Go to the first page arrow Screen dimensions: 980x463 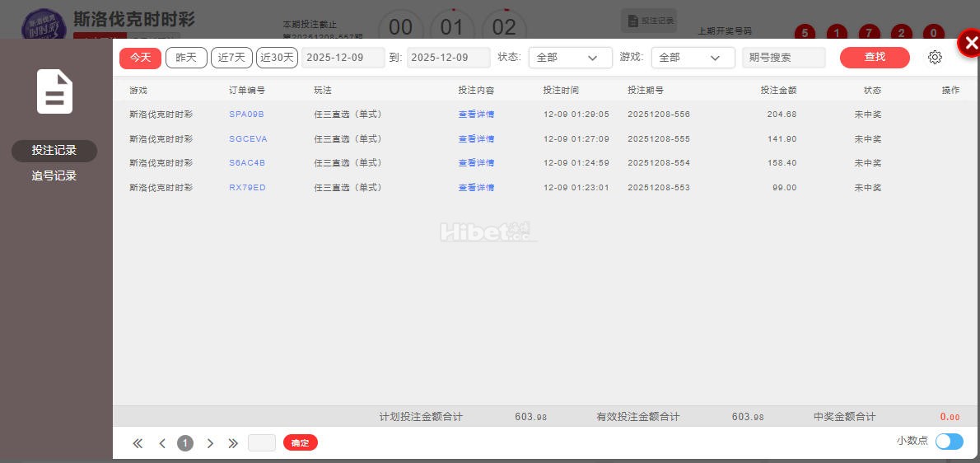coord(138,443)
